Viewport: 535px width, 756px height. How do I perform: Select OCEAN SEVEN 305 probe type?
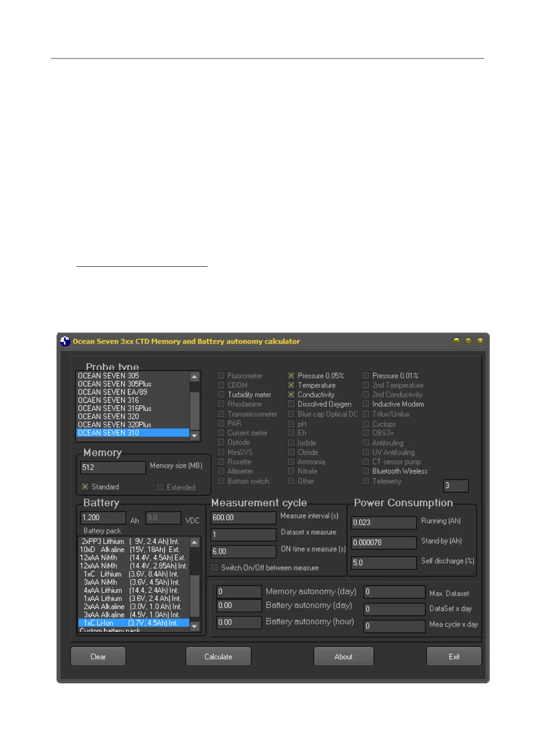pyautogui.click(x=133, y=376)
